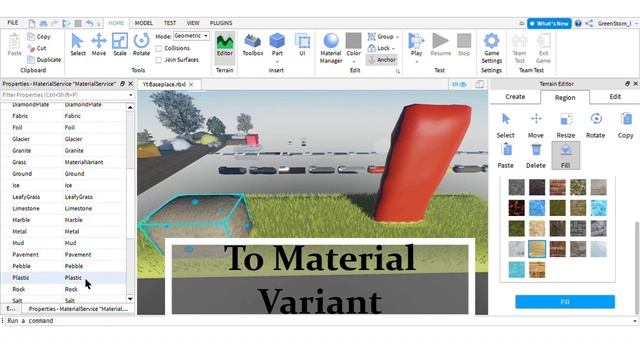Viewport: 640px width, 360px height.
Task: Activate the Rotate tool in Home ribbon
Action: pyautogui.click(x=141, y=45)
